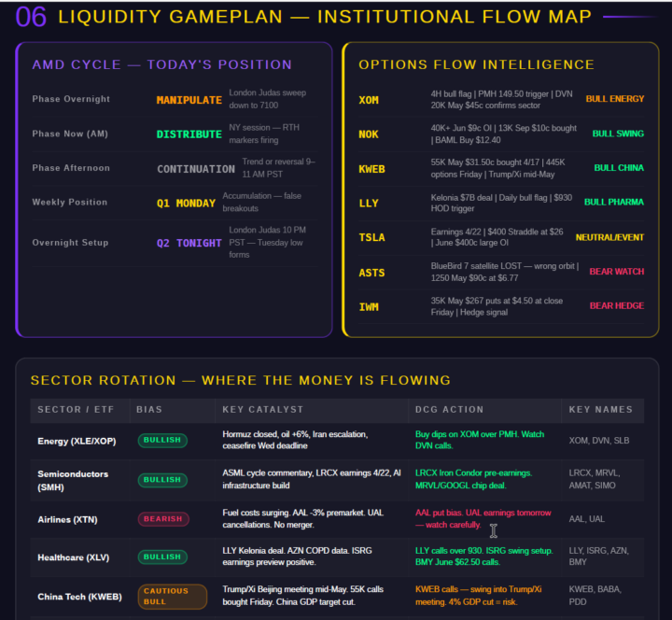Click the Phase Now (AM) label

click(70, 134)
